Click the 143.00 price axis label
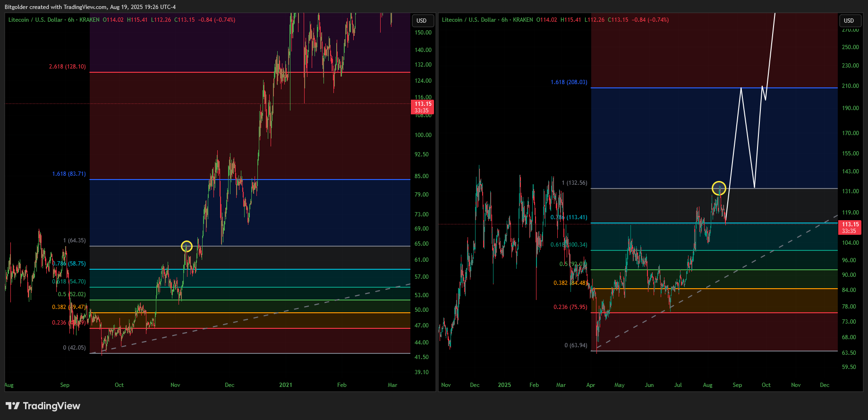The width and height of the screenshot is (868, 420). (851, 171)
